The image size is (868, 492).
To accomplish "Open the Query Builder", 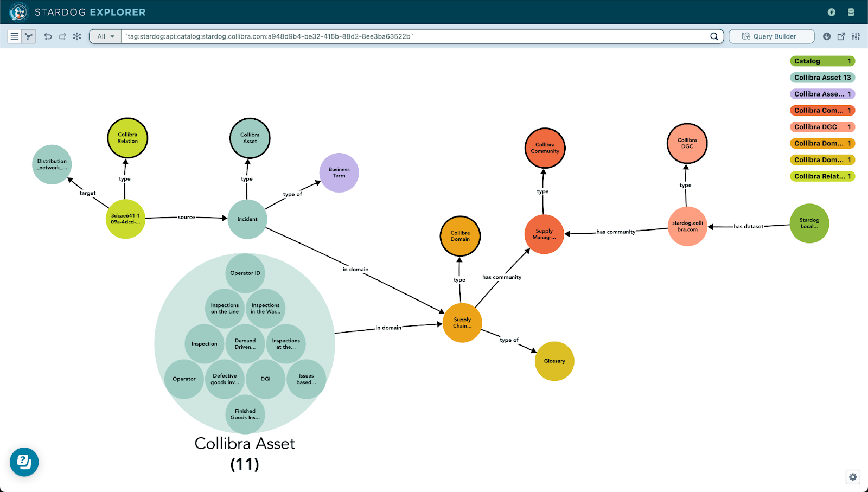I will click(x=771, y=36).
